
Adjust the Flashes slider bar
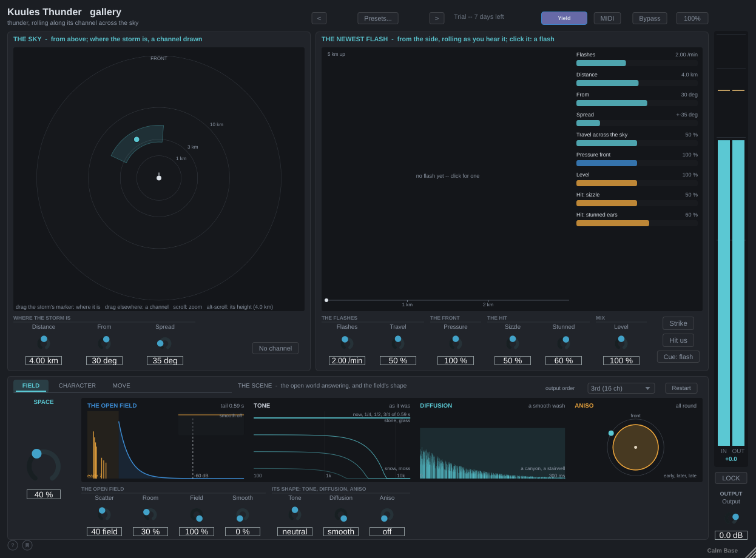(637, 63)
